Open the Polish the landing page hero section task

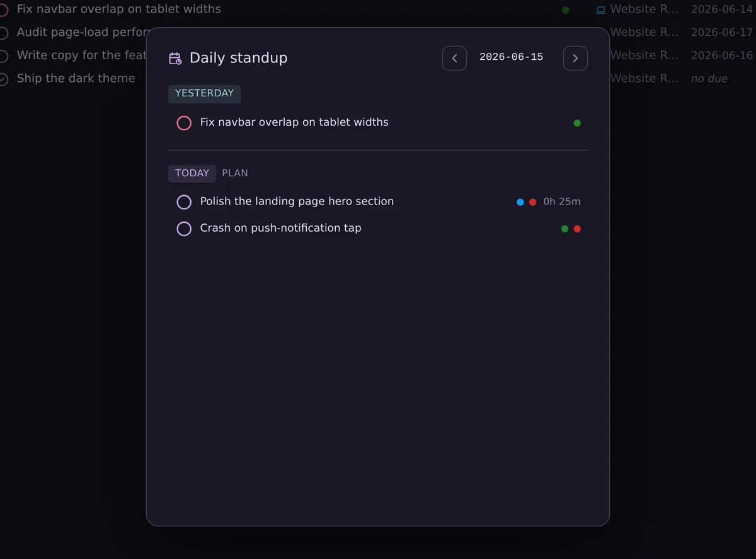tap(297, 201)
